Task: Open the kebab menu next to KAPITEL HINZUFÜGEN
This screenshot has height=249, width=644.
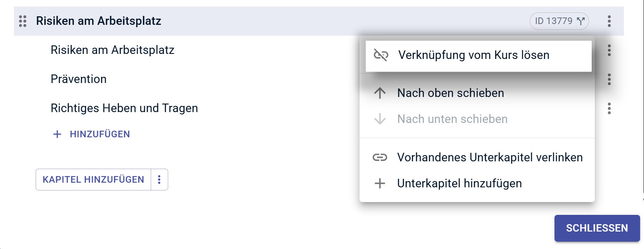Action: [x=159, y=180]
